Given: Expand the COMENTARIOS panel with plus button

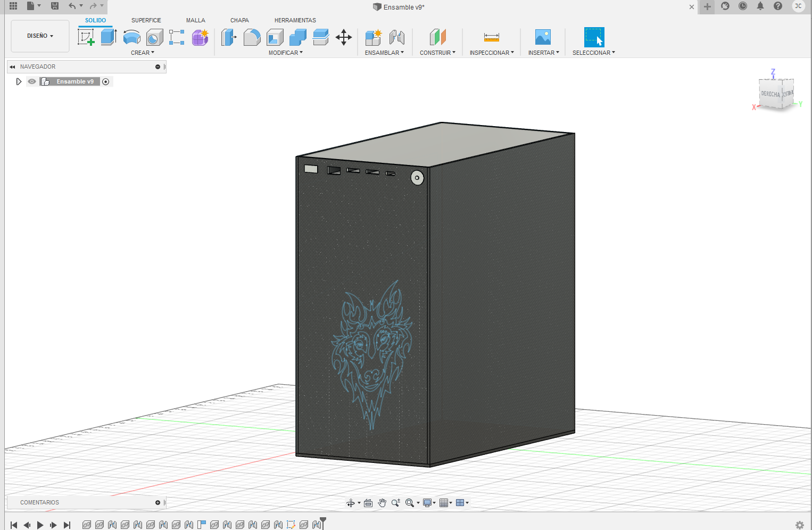Looking at the screenshot, I should click(158, 502).
